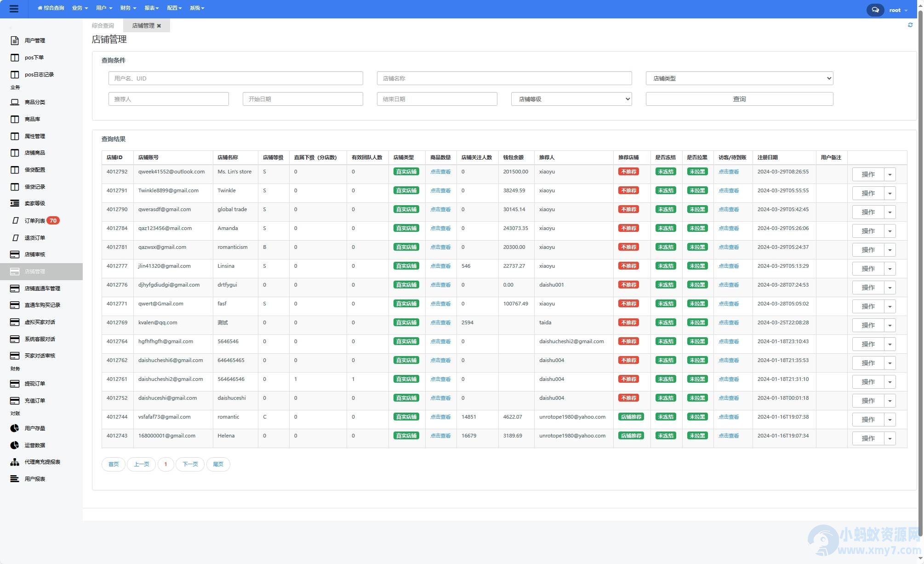Open the 报表 top menu
This screenshot has width=924, height=564.
coord(151,8)
